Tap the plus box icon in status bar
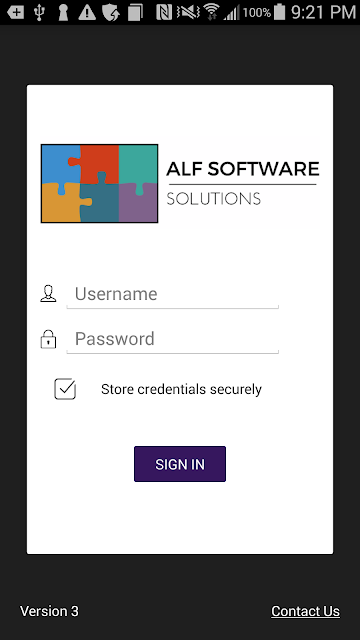 16,12
